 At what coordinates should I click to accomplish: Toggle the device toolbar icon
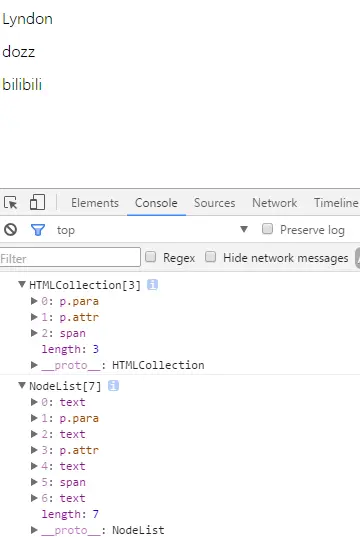[x=37, y=202]
